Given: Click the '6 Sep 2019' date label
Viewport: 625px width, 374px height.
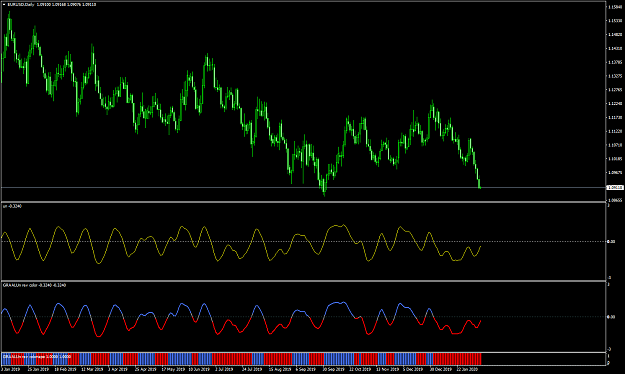Looking at the screenshot, I should tap(306, 369).
